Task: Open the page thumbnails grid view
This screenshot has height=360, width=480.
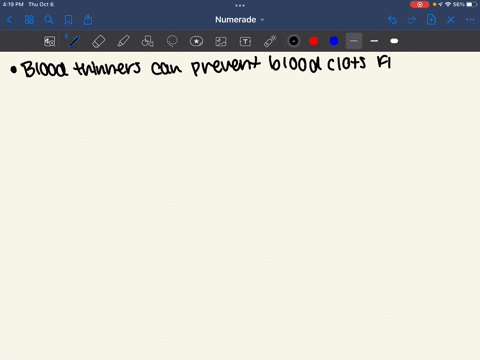Action: (x=29, y=20)
